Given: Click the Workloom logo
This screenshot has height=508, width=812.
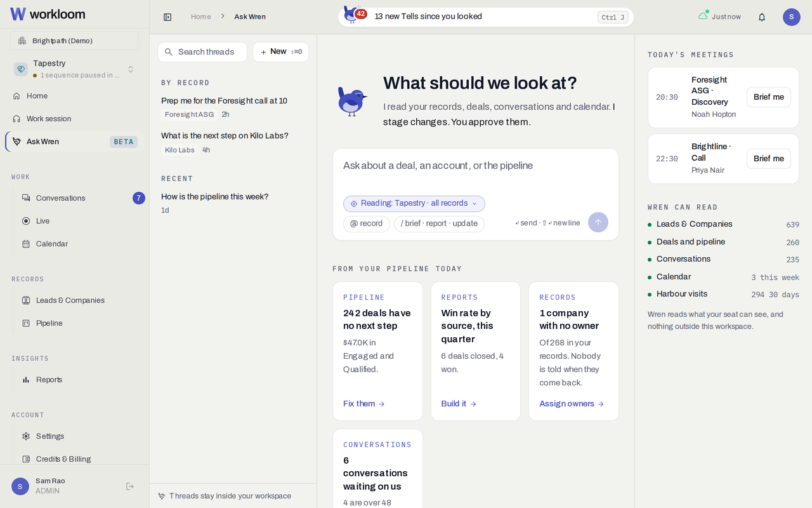Looking at the screenshot, I should (48, 14).
